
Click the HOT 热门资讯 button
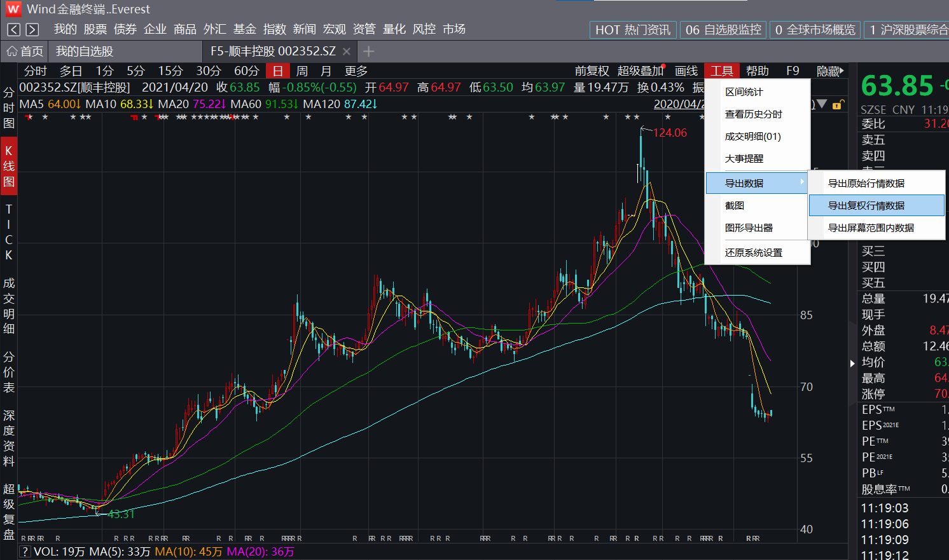633,30
